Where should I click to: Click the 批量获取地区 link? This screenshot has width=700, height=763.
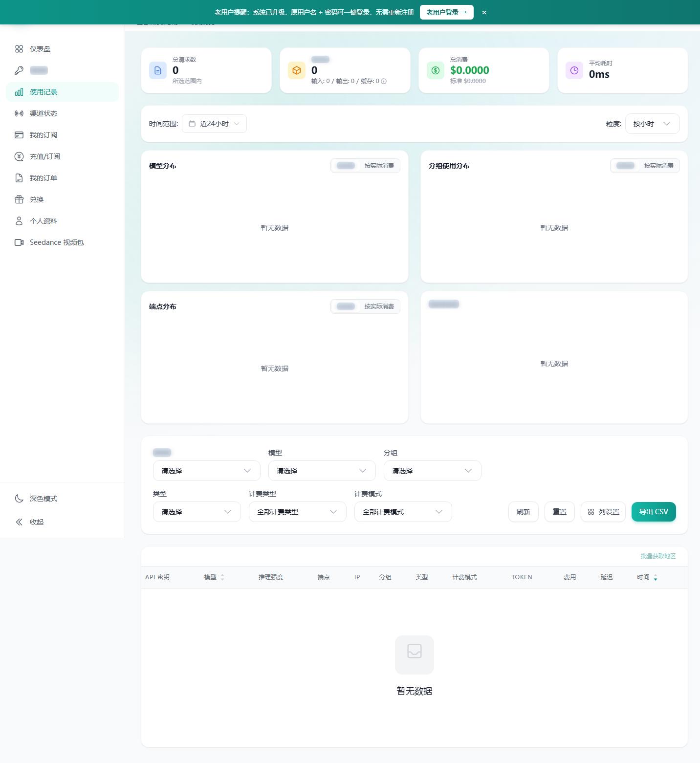(x=658, y=556)
